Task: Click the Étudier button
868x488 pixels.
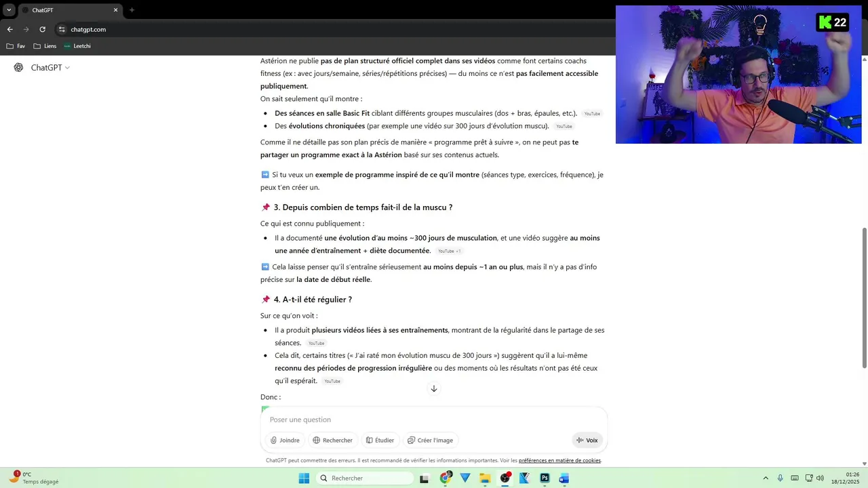Action: pyautogui.click(x=380, y=440)
